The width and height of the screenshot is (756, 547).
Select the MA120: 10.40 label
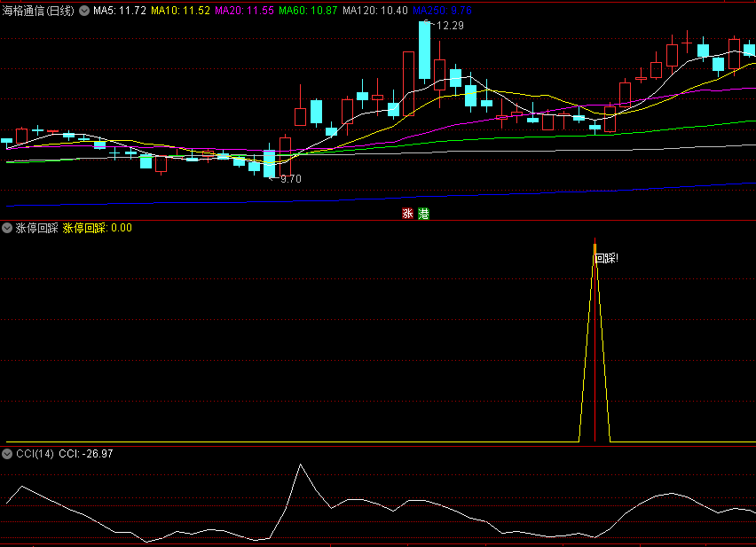375,11
